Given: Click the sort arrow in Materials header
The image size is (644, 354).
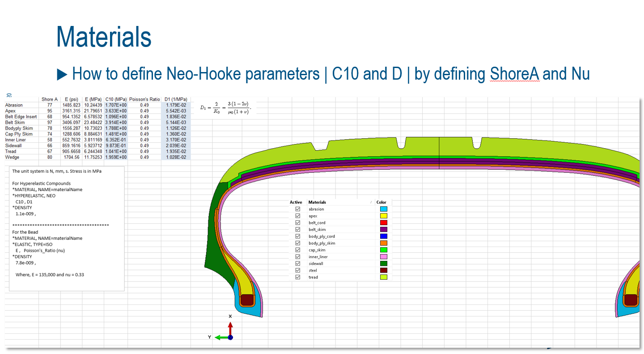Looking at the screenshot, I should coord(371,202).
